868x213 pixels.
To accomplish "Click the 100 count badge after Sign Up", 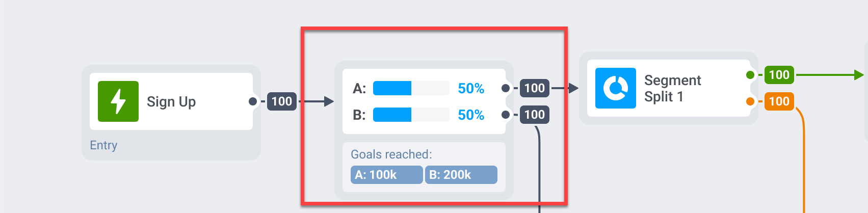I will pyautogui.click(x=282, y=101).
